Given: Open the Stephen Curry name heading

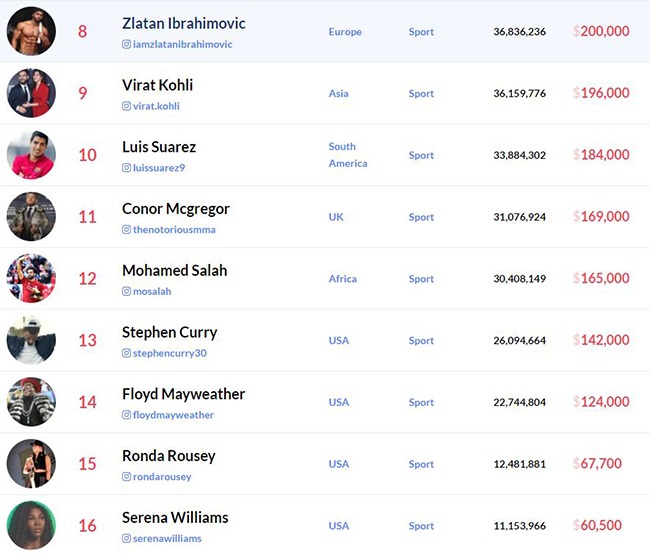Looking at the screenshot, I should tap(170, 332).
